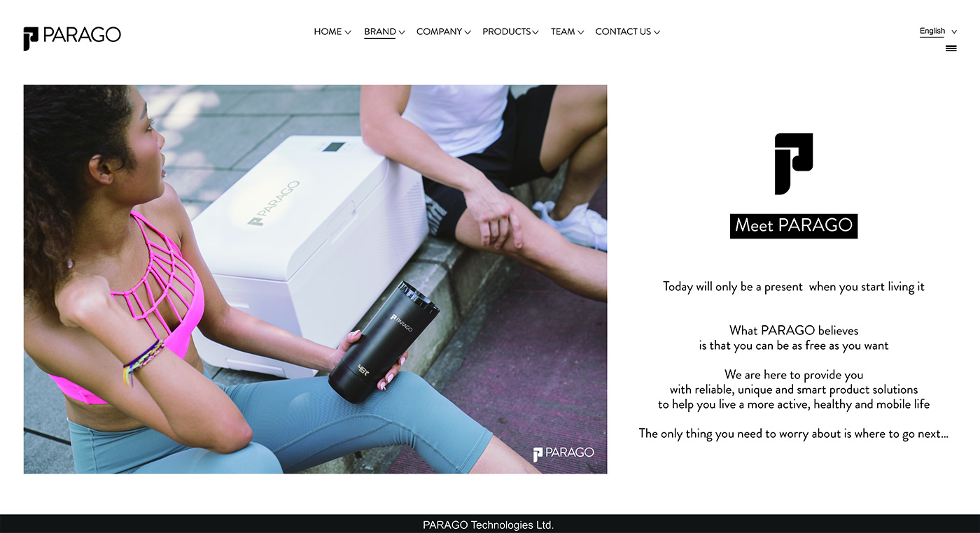Click the PARAGO logo in the header
This screenshot has height=533, width=980.
(x=72, y=38)
